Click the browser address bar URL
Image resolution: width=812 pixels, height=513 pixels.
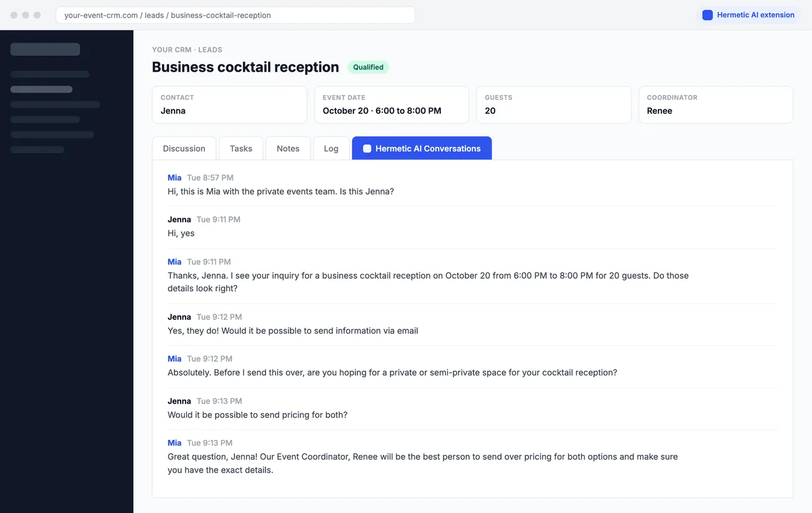[x=235, y=15]
